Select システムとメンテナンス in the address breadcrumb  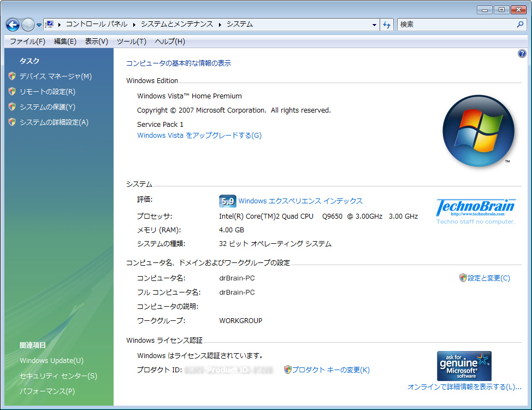(x=177, y=24)
